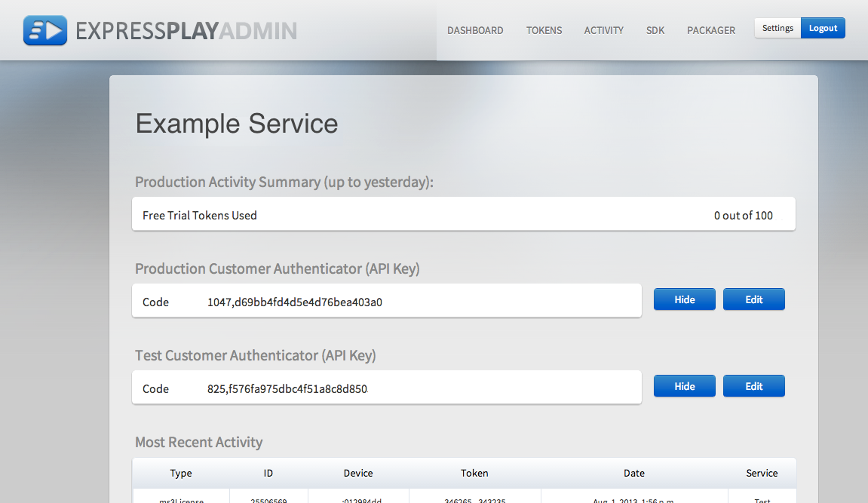Click the Test API key code value
This screenshot has height=503, width=868.
click(287, 388)
